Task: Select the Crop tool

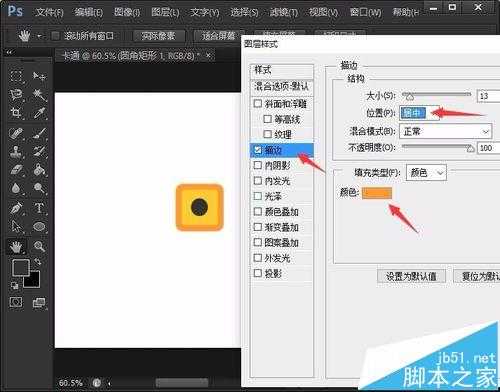Action: [16, 113]
